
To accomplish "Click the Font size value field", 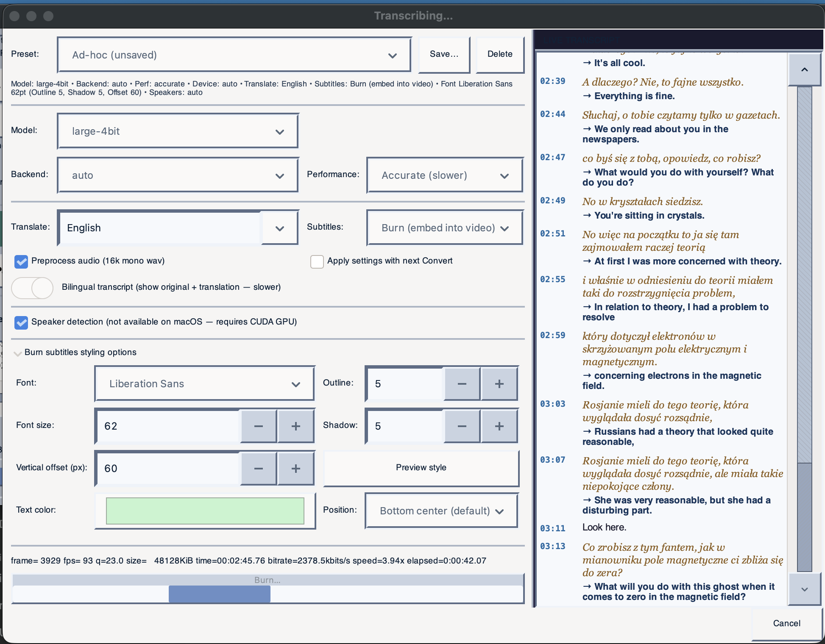I will [x=168, y=426].
